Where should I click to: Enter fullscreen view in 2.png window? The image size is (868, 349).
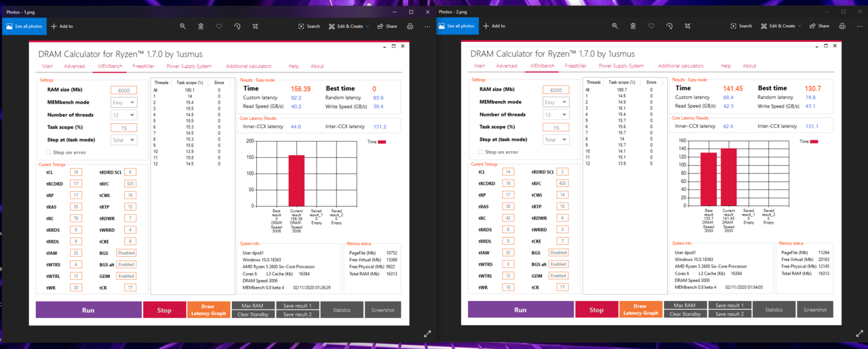(859, 334)
